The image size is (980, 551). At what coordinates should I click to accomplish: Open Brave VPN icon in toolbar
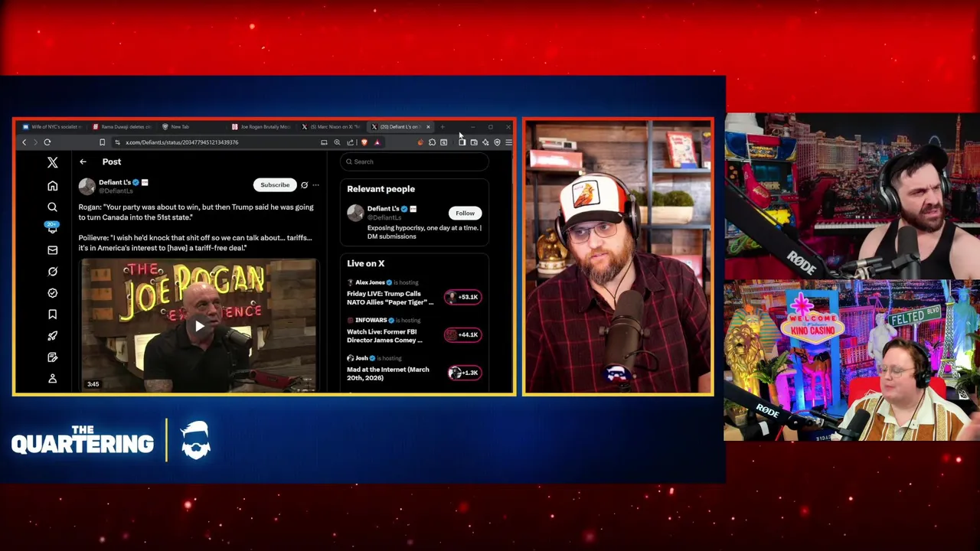click(x=497, y=142)
